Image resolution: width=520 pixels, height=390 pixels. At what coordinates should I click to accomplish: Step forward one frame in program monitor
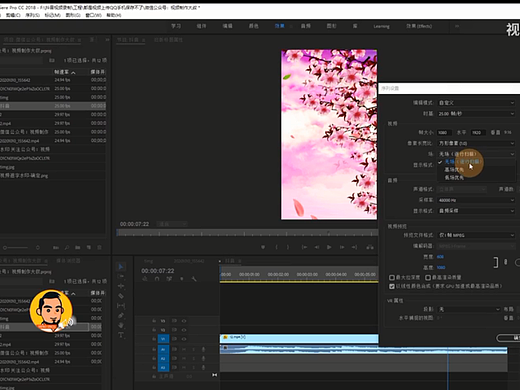coord(342,247)
